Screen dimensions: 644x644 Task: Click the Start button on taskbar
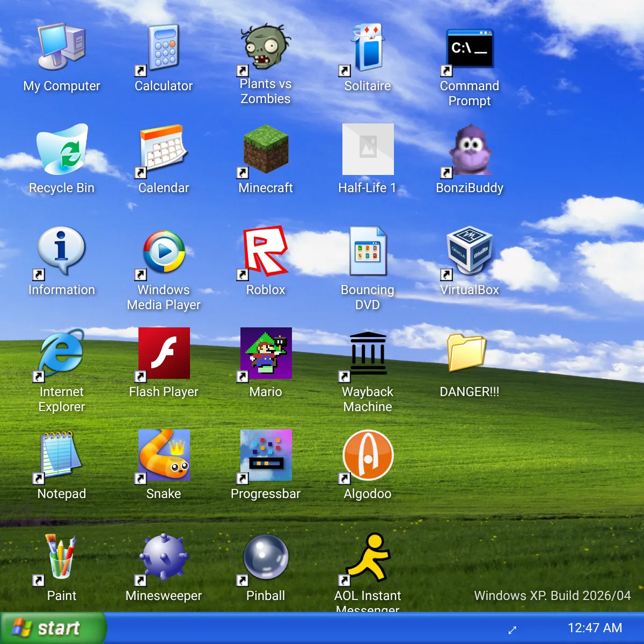53,628
